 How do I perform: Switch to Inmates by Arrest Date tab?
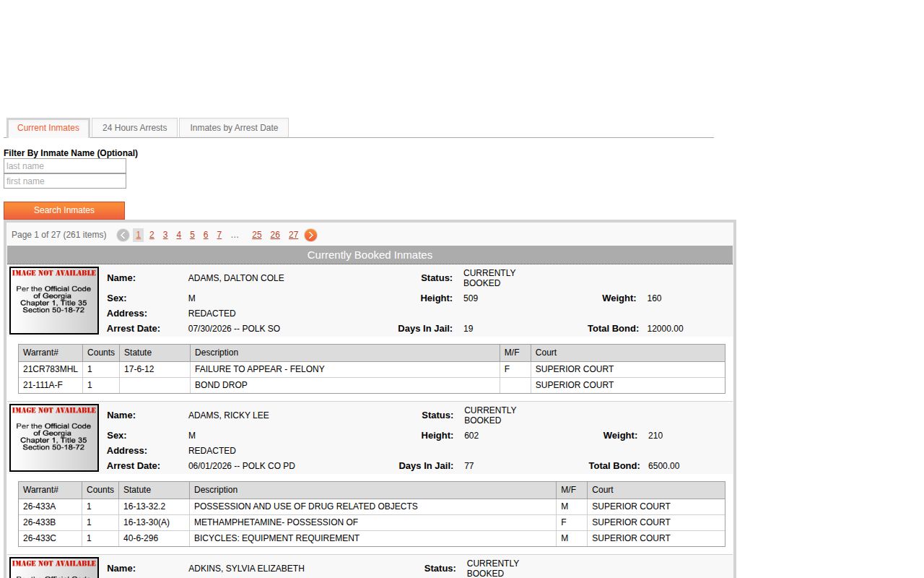click(234, 128)
